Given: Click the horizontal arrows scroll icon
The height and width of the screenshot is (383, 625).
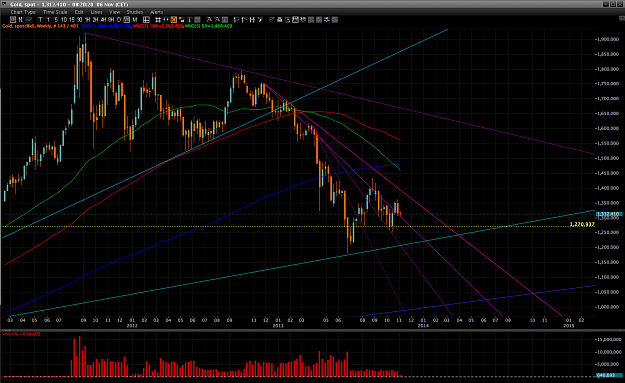Looking at the screenshot, I should pyautogui.click(x=166, y=20).
